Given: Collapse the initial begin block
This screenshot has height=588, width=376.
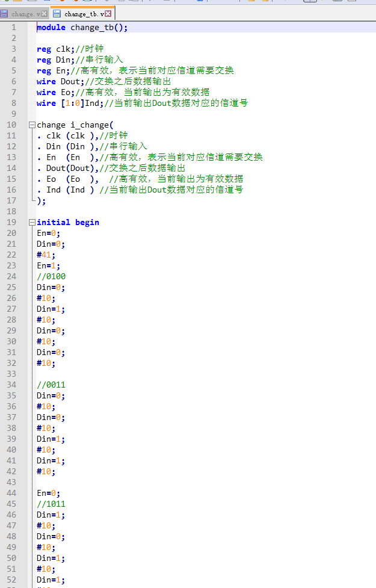Looking at the screenshot, I should (x=31, y=222).
